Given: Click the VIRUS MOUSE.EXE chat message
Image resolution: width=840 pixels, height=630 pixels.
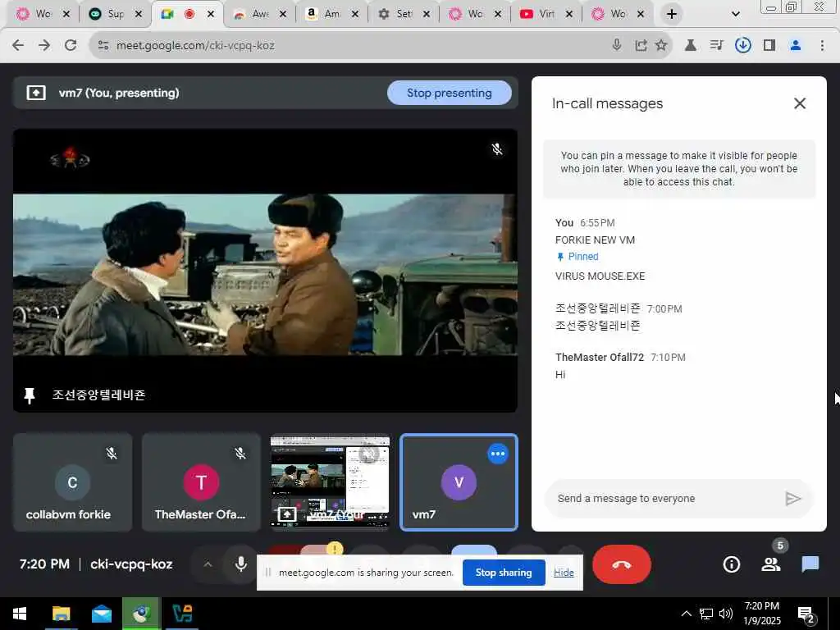Looking at the screenshot, I should pos(600,276).
